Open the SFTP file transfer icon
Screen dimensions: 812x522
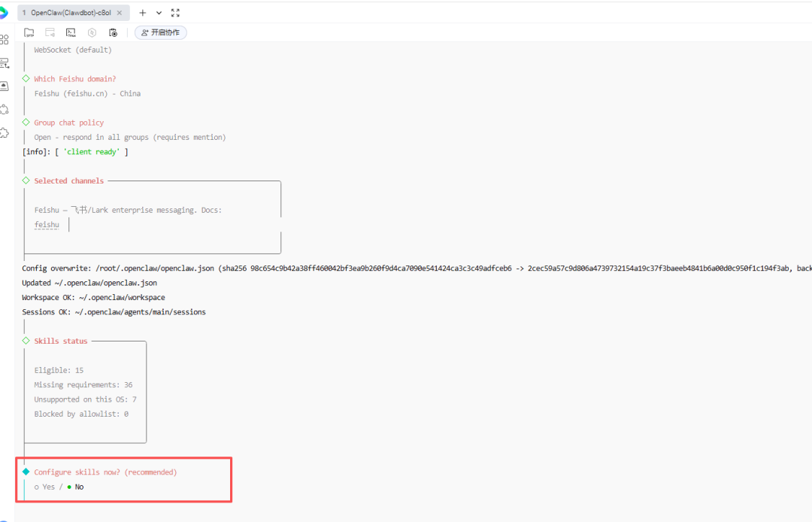tap(29, 32)
